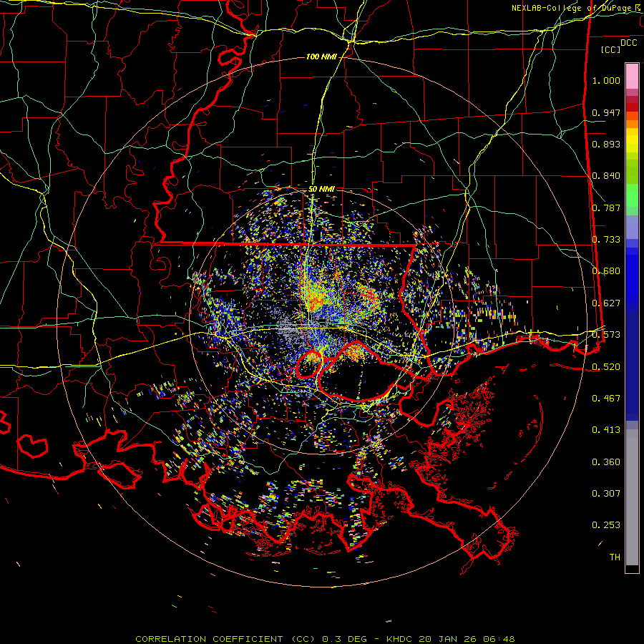Select the 0.787 scale value

click(x=606, y=208)
